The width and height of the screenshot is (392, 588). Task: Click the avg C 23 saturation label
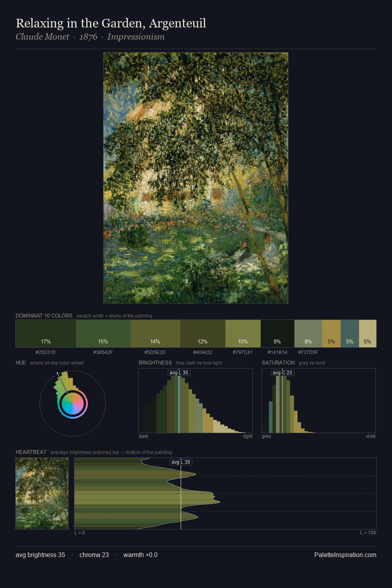pos(282,373)
